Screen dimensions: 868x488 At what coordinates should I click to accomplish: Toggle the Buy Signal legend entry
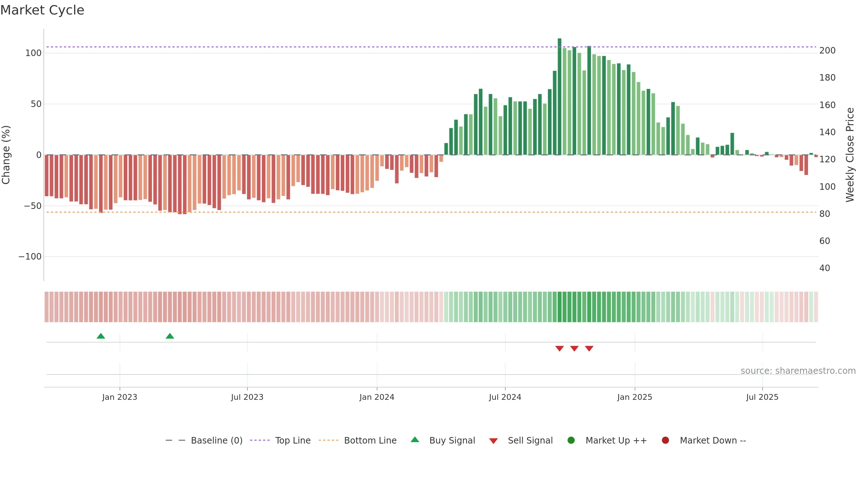[443, 440]
